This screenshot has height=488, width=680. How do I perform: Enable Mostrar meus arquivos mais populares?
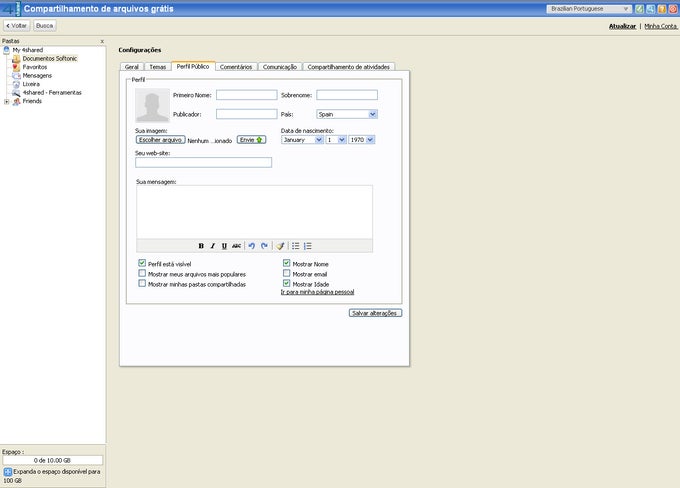142,273
